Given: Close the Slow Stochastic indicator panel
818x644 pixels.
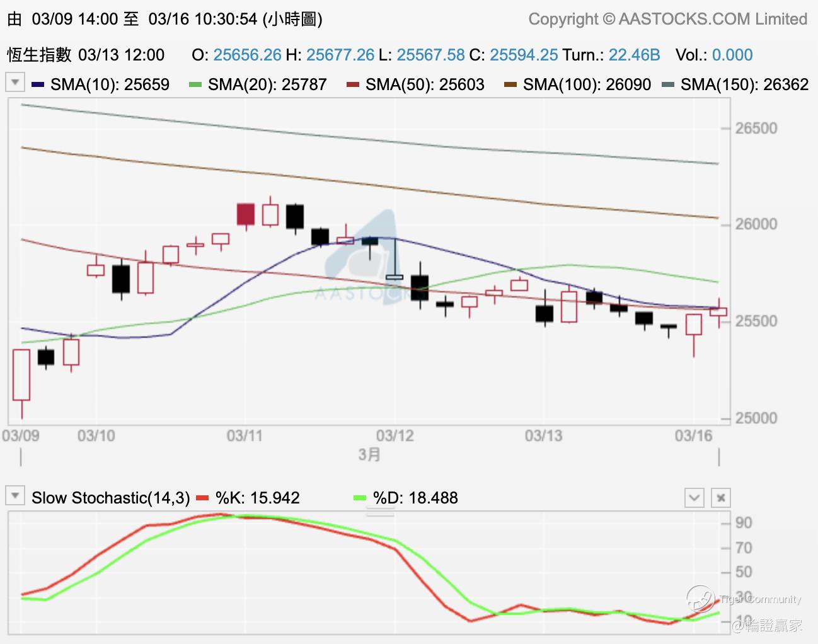Looking at the screenshot, I should coord(721,498).
